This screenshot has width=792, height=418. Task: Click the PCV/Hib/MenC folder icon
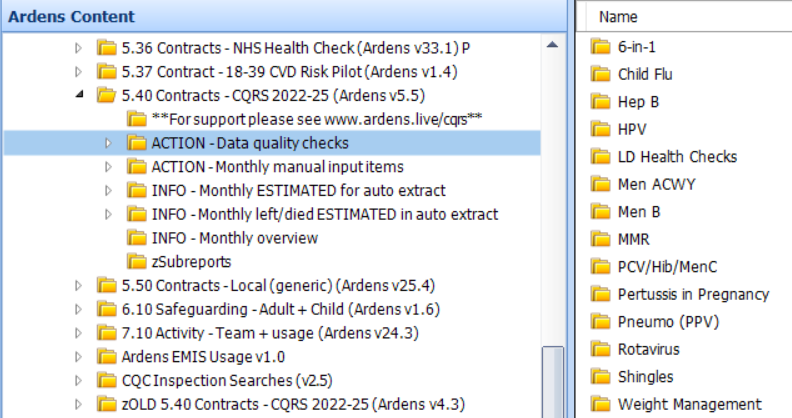601,267
